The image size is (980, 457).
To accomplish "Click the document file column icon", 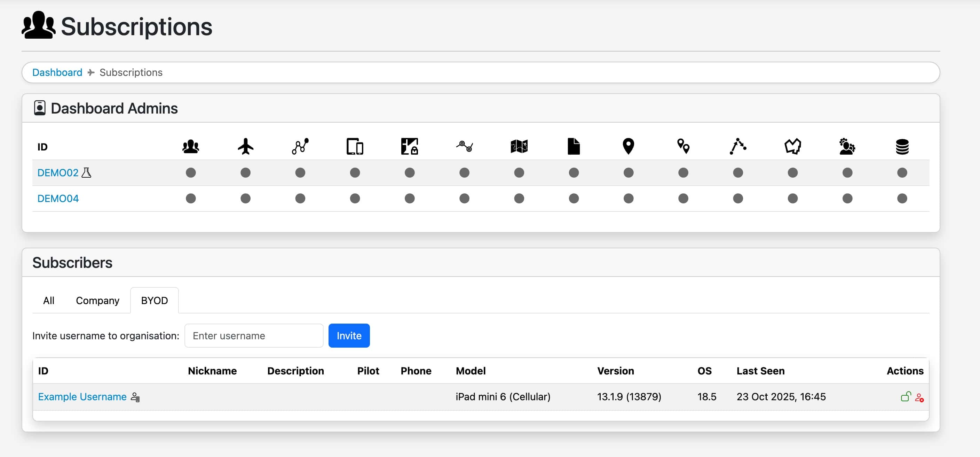I will tap(573, 146).
